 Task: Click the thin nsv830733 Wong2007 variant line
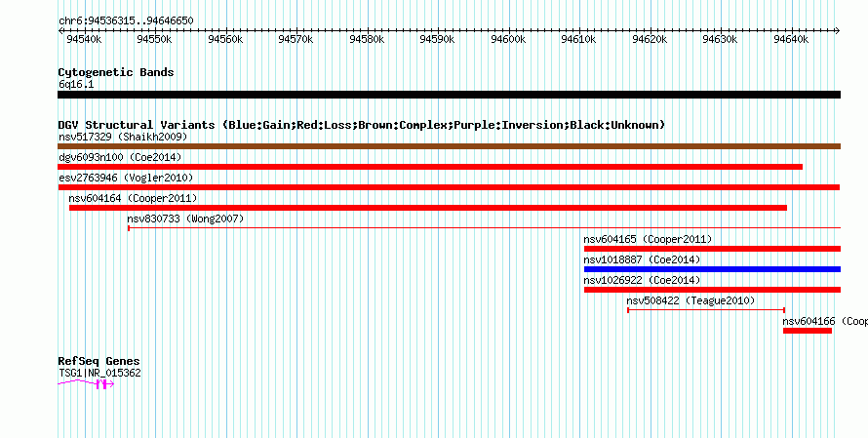(x=485, y=227)
